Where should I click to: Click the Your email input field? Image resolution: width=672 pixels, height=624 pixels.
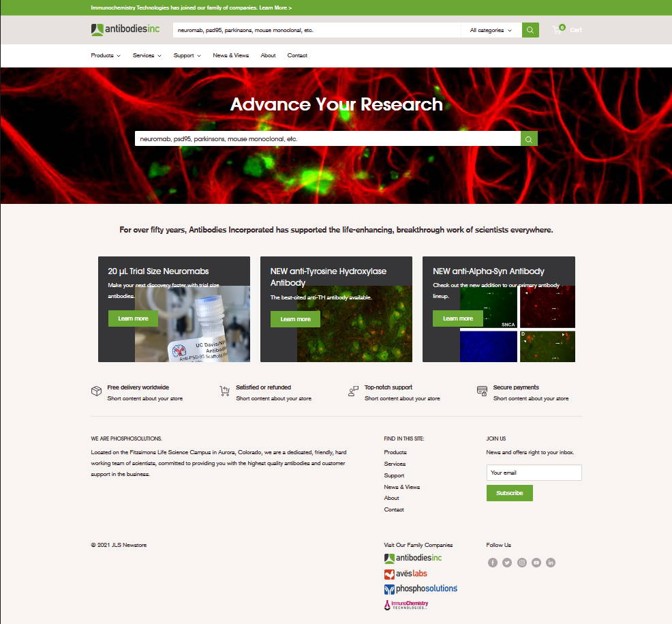pyautogui.click(x=534, y=473)
